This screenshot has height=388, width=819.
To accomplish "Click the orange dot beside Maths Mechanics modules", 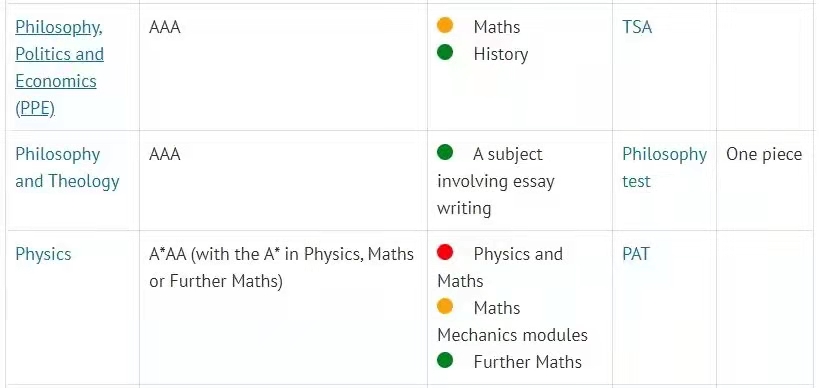I will click(444, 307).
